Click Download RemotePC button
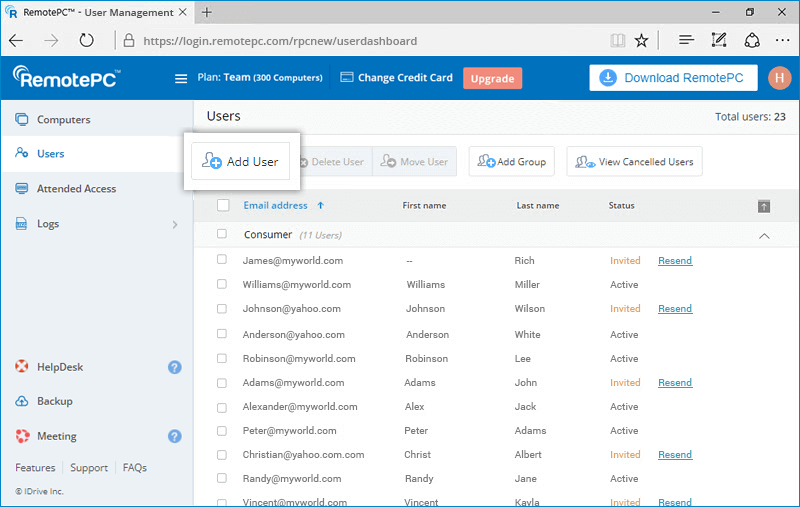Image resolution: width=800 pixels, height=507 pixels. (x=673, y=78)
